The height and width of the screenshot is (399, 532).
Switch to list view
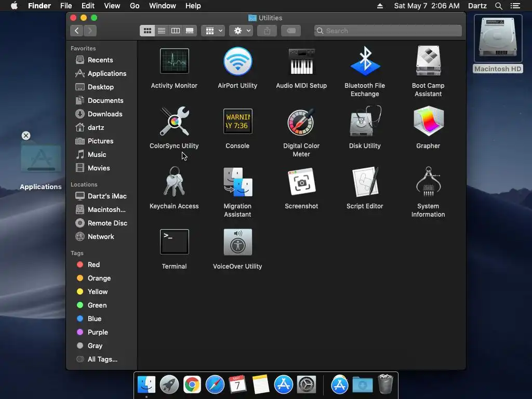(162, 31)
